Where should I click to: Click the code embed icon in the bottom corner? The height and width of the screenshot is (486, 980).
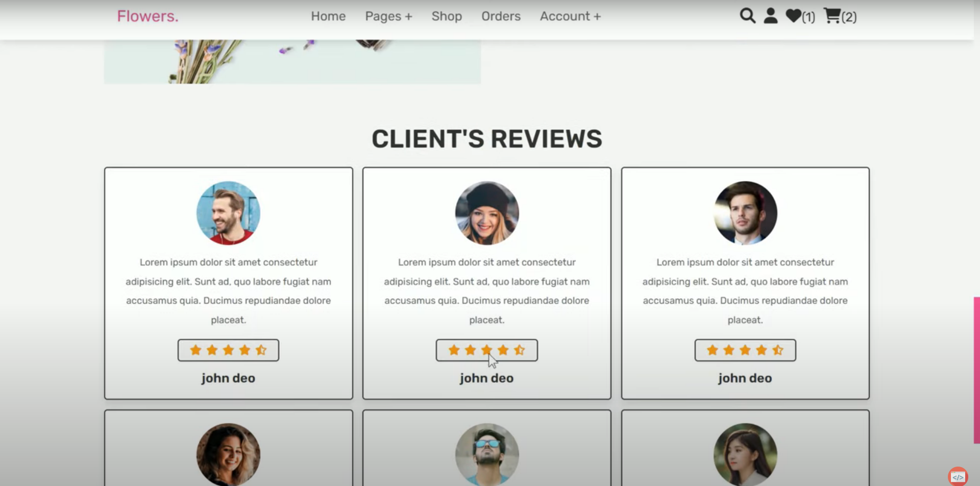957,477
